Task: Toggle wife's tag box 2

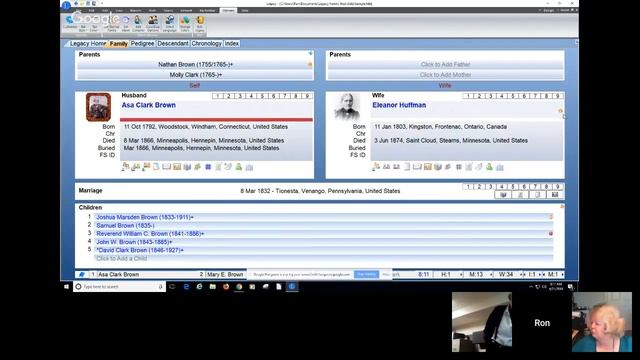Action: click(x=480, y=96)
